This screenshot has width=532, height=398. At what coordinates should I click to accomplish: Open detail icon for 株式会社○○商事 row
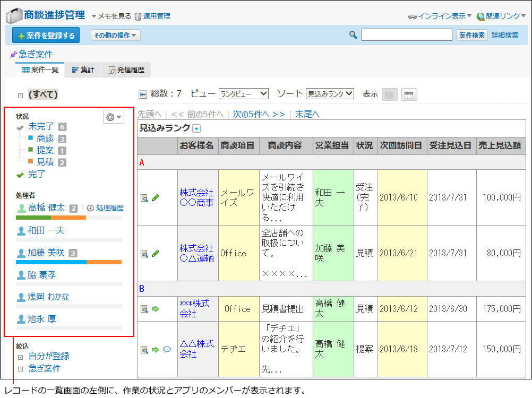click(144, 198)
